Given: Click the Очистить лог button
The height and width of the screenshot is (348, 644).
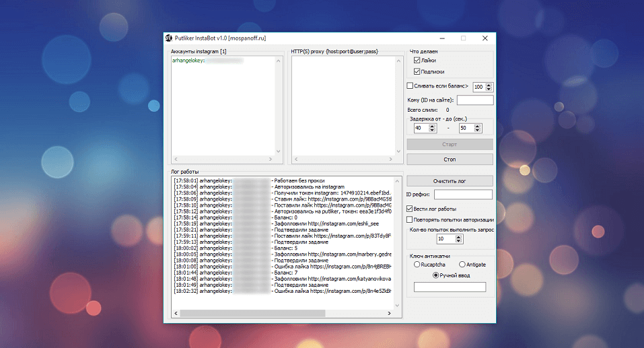Looking at the screenshot, I should tap(450, 181).
